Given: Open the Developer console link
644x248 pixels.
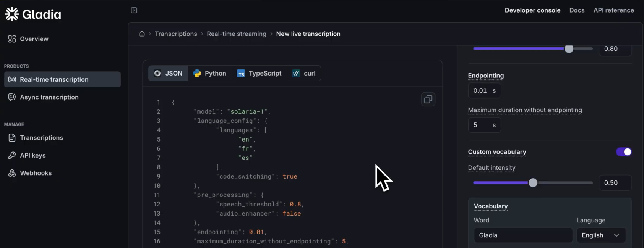Looking at the screenshot, I should coord(532,10).
